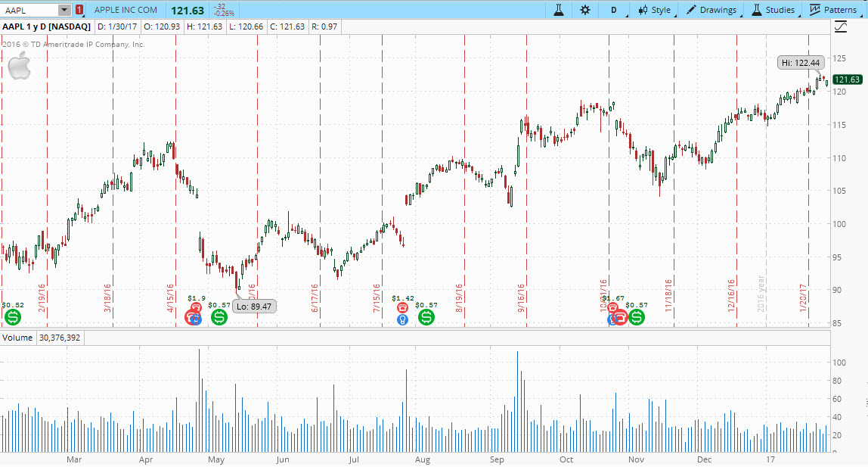Click the L: 120.66 low value
The image size is (868, 467).
click(x=246, y=26)
